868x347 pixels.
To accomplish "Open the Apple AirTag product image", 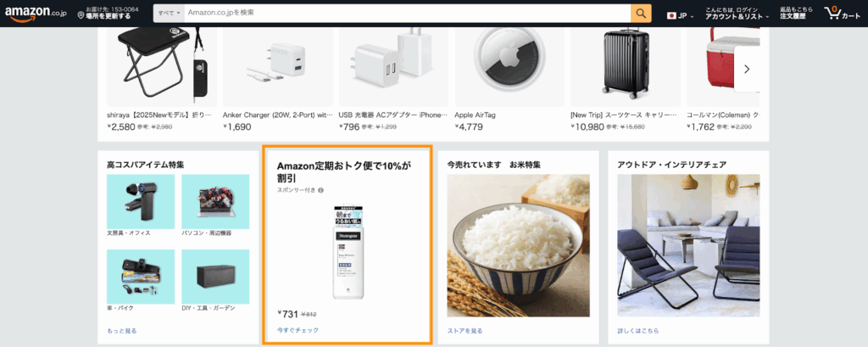I will tap(509, 66).
